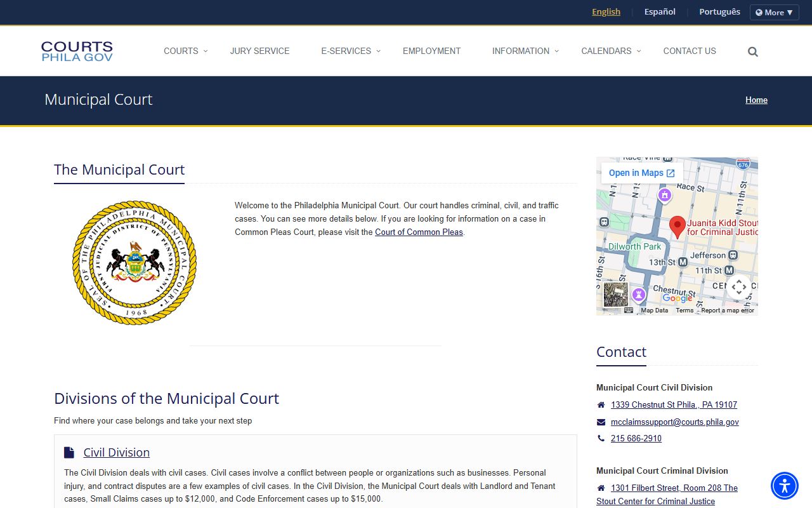
Task: Click the Municipal Court seal image
Action: pyautogui.click(x=134, y=263)
